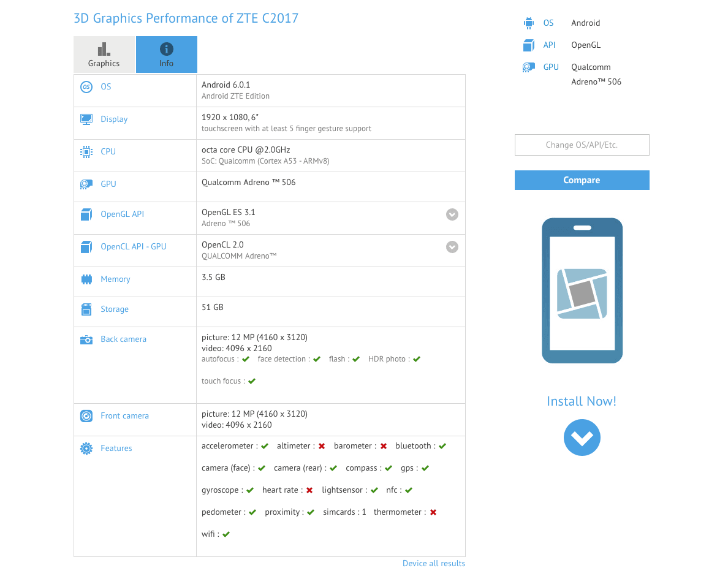Click the simcards : 1 text

tap(344, 512)
